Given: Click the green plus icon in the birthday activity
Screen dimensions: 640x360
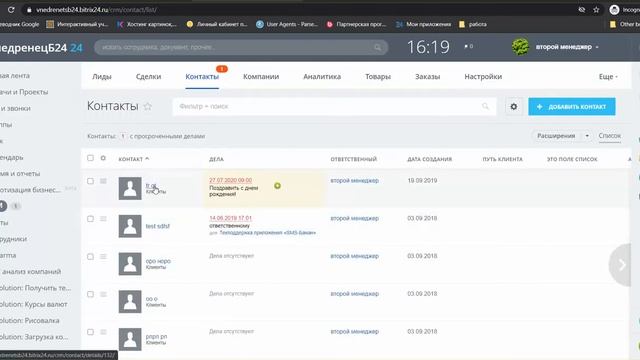Looking at the screenshot, I should (x=278, y=186).
